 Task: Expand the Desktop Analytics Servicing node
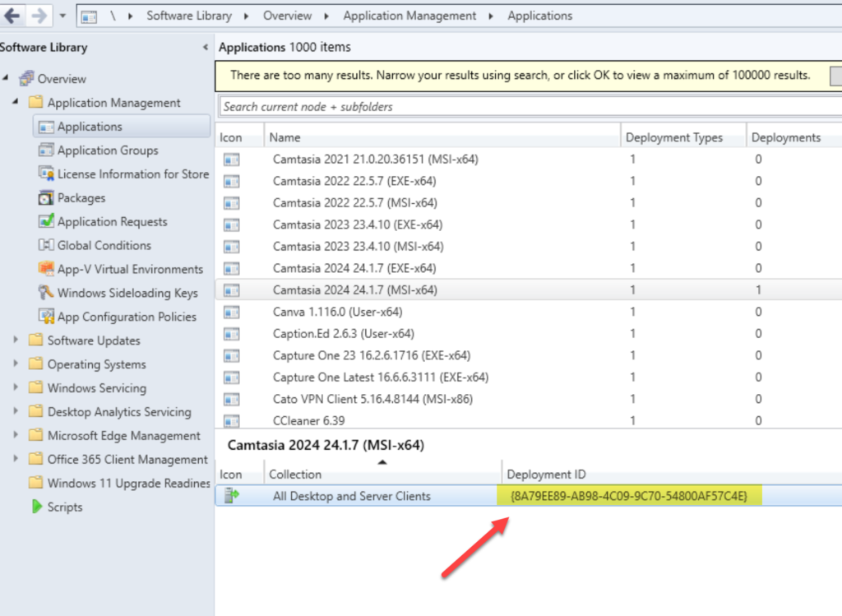pyautogui.click(x=16, y=411)
